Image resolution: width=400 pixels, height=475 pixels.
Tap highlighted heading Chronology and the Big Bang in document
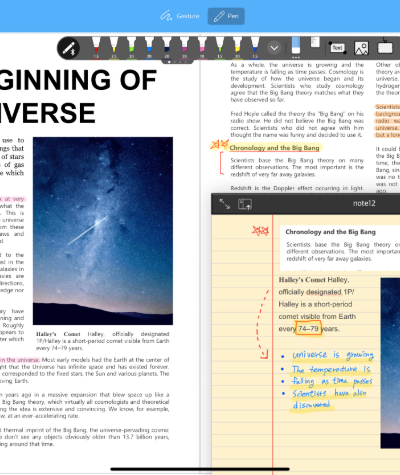(274, 148)
